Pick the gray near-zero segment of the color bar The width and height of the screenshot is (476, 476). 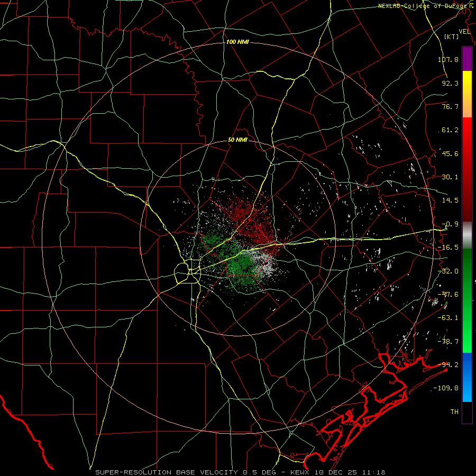[467, 235]
